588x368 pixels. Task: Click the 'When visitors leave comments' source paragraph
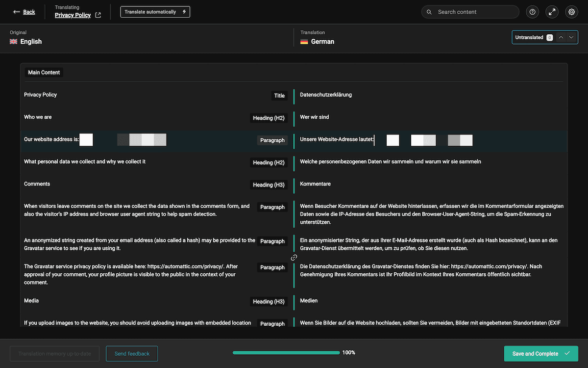(x=137, y=210)
